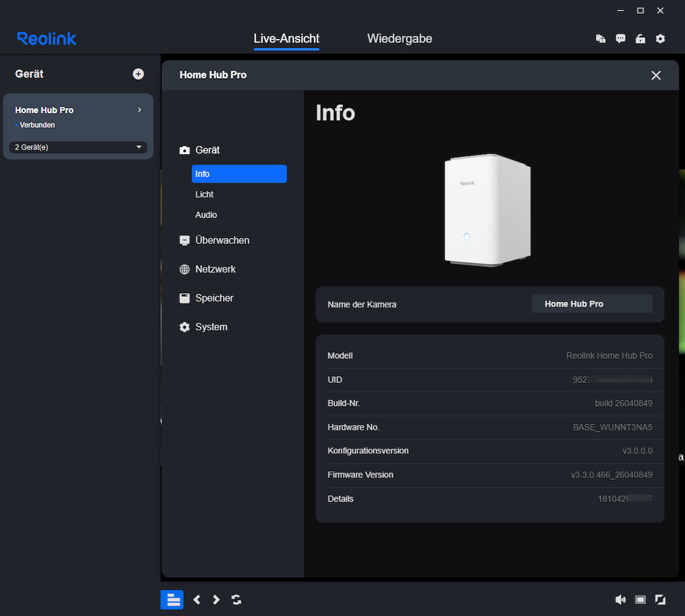Screen dimensions: 685x616
Task: Toggle the device list sidebar button
Action: tap(172, 599)
